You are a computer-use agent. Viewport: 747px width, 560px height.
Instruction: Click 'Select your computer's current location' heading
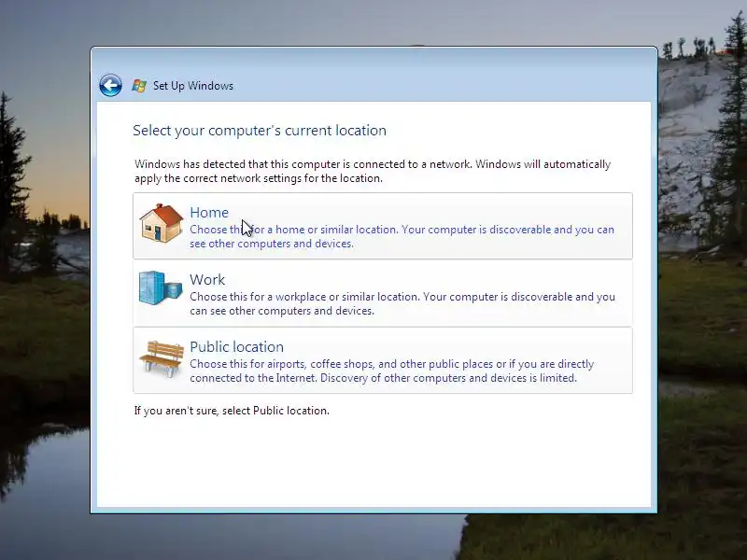click(x=260, y=131)
